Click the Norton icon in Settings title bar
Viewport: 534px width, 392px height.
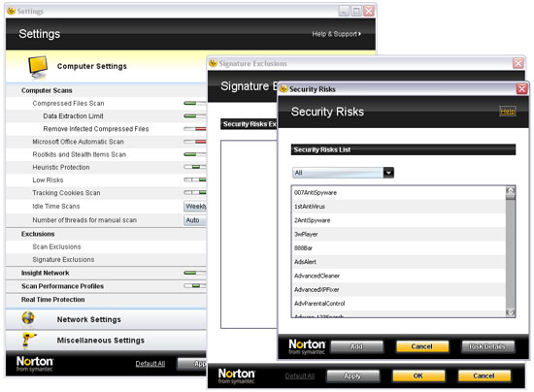click(12, 12)
